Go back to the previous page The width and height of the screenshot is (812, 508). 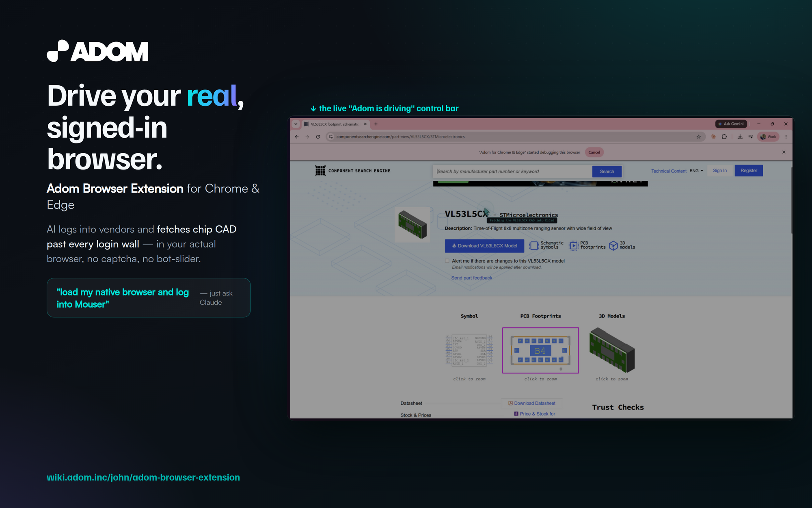point(297,137)
